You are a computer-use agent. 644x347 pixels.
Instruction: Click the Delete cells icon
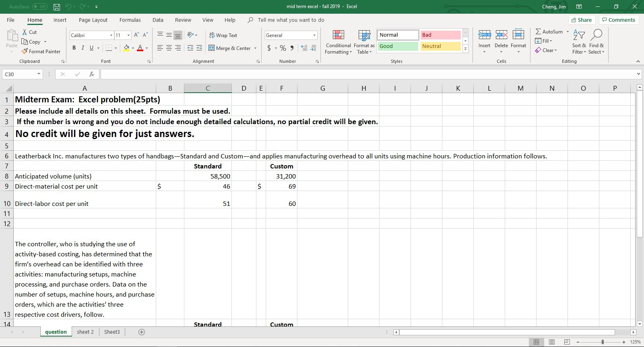tap(501, 35)
